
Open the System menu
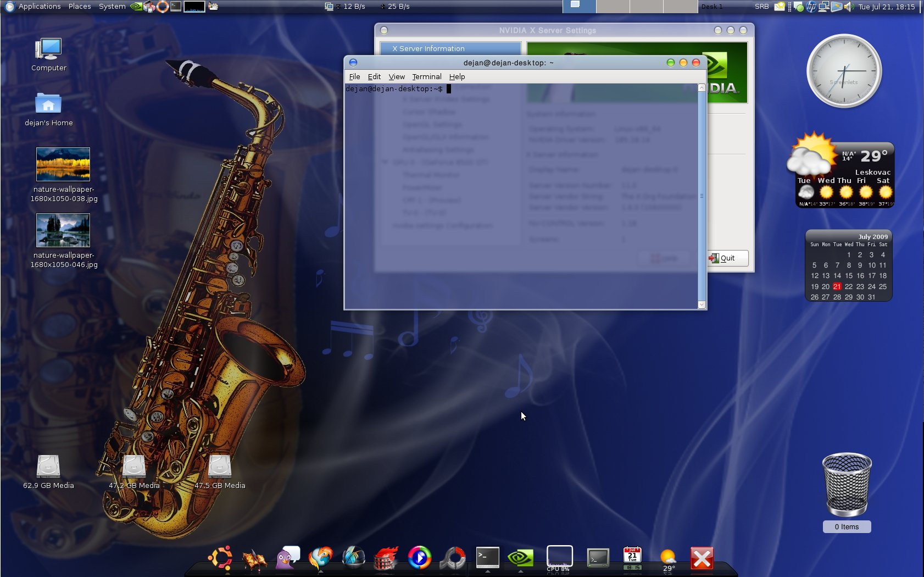tap(112, 7)
